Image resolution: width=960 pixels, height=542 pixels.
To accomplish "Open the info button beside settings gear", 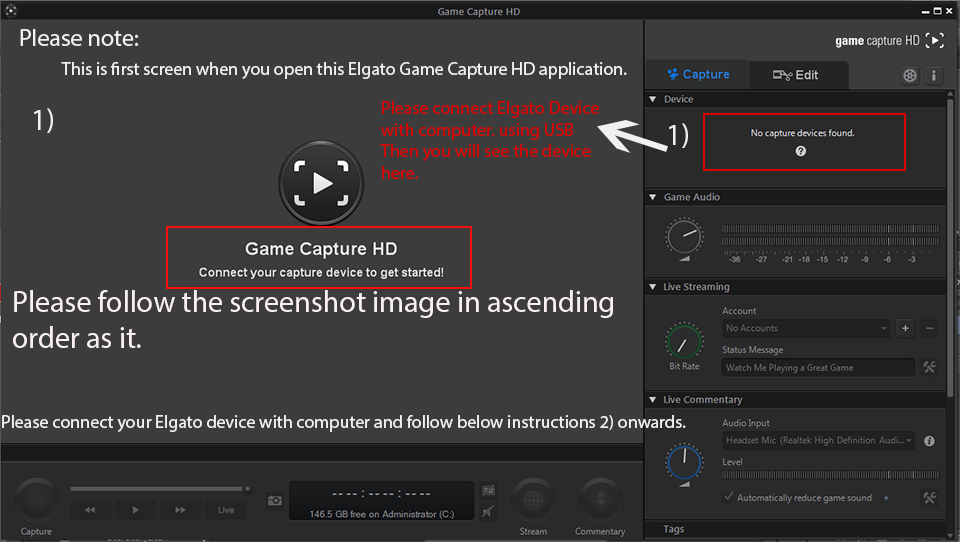I will click(x=934, y=75).
